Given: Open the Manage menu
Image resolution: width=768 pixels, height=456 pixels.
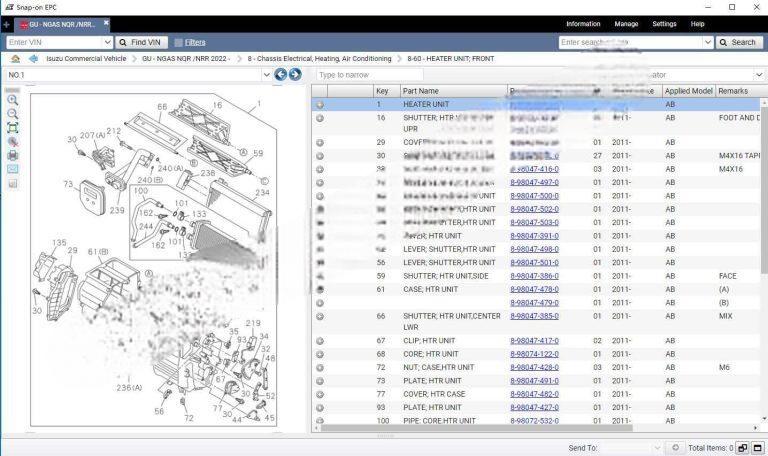Looking at the screenshot, I should point(626,24).
